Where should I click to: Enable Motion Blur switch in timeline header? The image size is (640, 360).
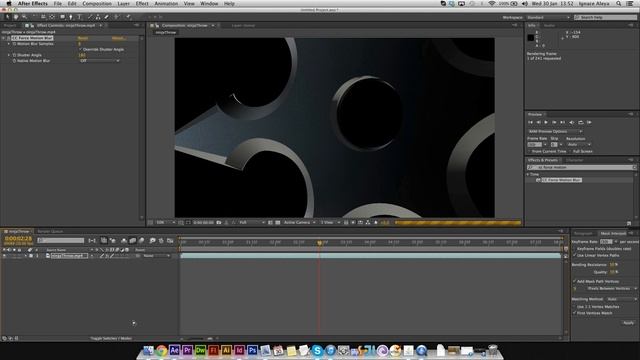141,240
